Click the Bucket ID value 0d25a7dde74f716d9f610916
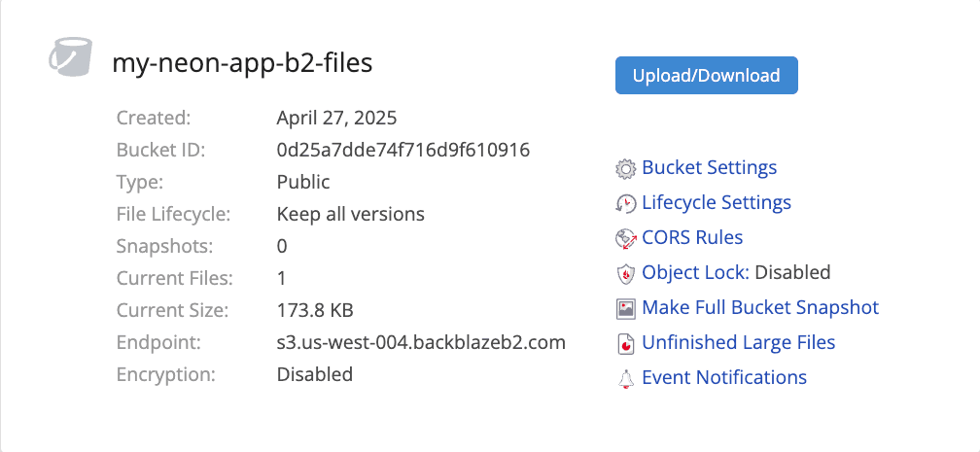The width and height of the screenshot is (980, 452). pos(402,151)
